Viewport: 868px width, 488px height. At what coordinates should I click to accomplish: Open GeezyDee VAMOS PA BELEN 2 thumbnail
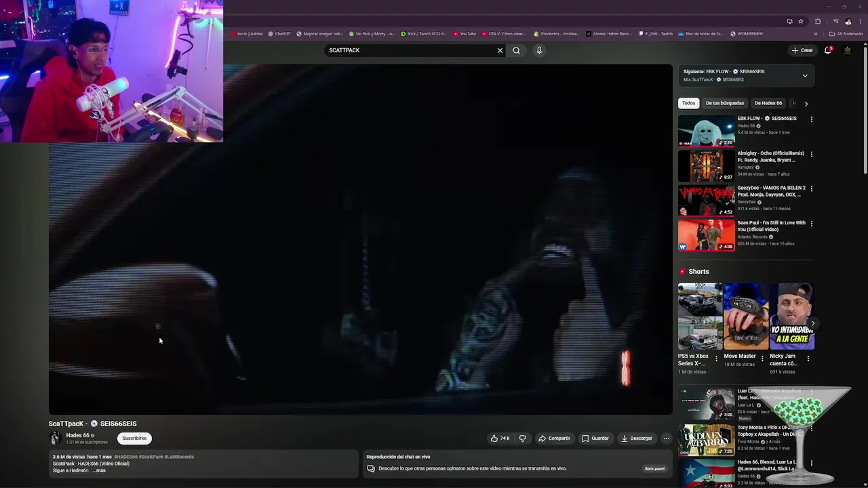point(706,200)
